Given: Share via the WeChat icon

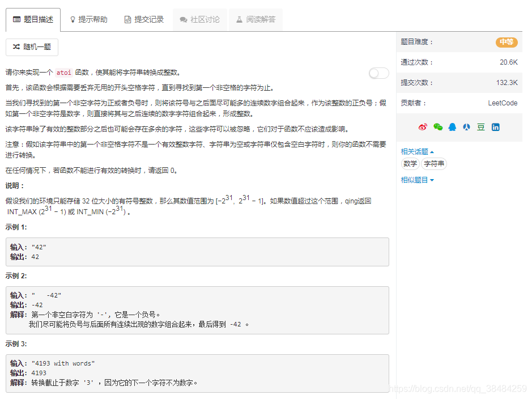Looking at the screenshot, I should (438, 127).
